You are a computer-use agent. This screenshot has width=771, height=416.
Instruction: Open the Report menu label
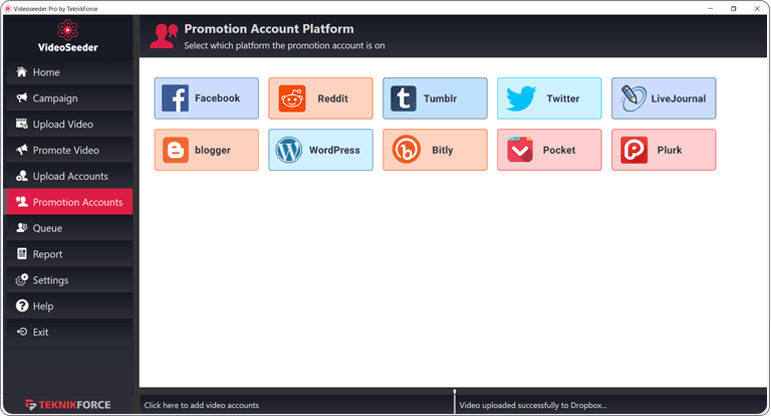click(x=47, y=254)
